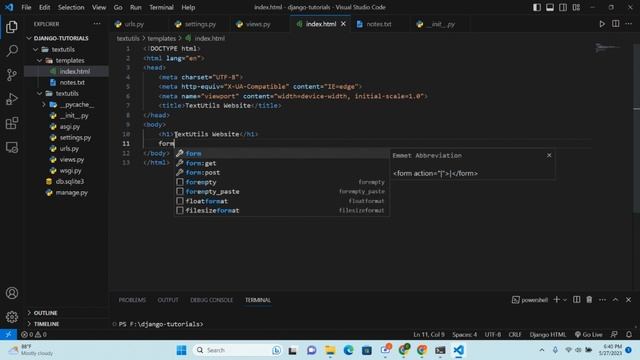Toggle primary sidebar layout icon

537,7
